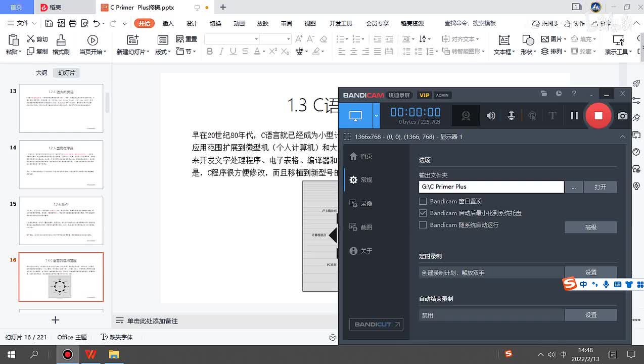Image resolution: width=644 pixels, height=364 pixels.
Task: Start slideshow with 当页开始 play icon
Action: click(93, 40)
